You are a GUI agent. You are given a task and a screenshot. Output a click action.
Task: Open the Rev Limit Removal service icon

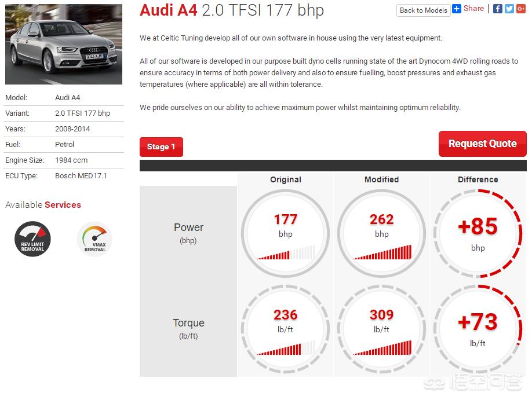tap(32, 239)
